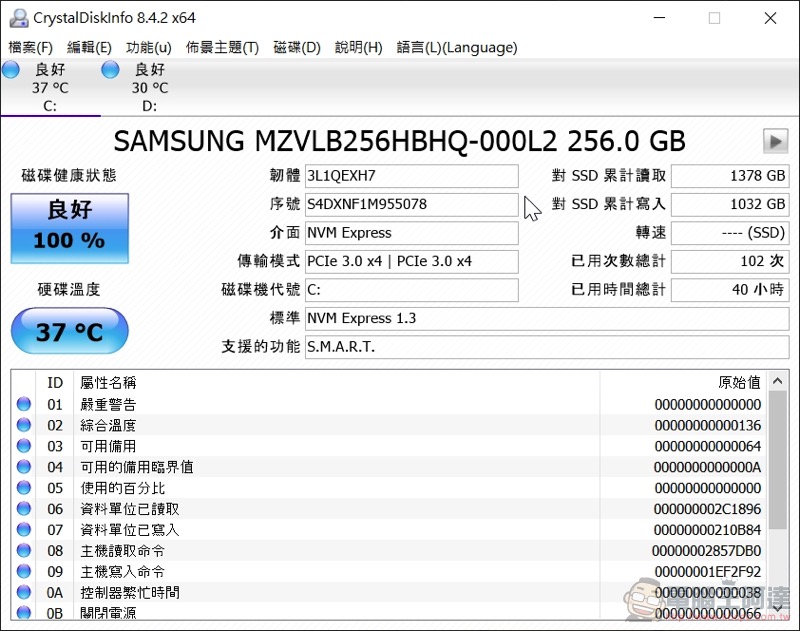Select the 0A 控制器繁忙時間 row
This screenshot has height=631, width=800.
click(x=388, y=593)
